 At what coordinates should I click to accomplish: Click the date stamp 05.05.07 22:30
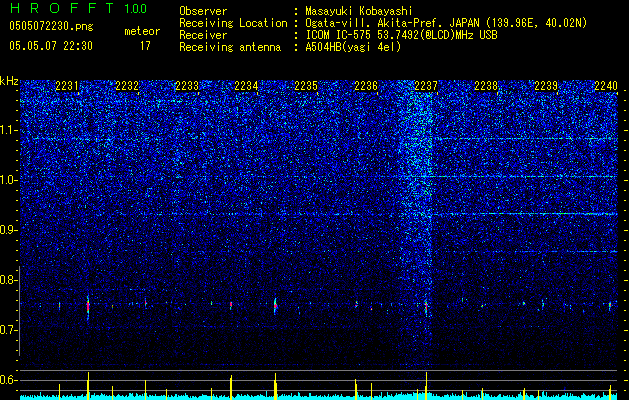51,46
